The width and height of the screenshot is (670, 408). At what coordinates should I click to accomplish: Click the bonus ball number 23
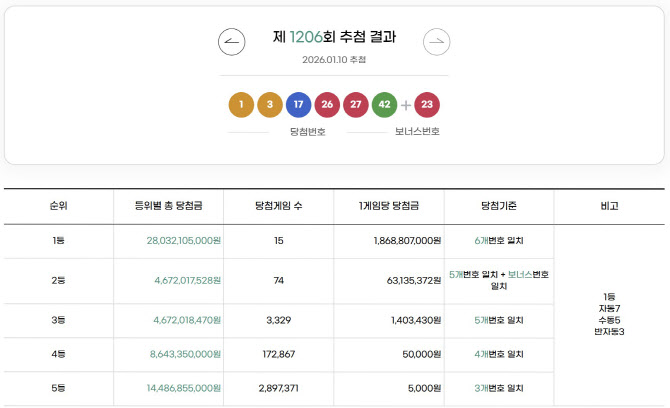pyautogui.click(x=427, y=104)
